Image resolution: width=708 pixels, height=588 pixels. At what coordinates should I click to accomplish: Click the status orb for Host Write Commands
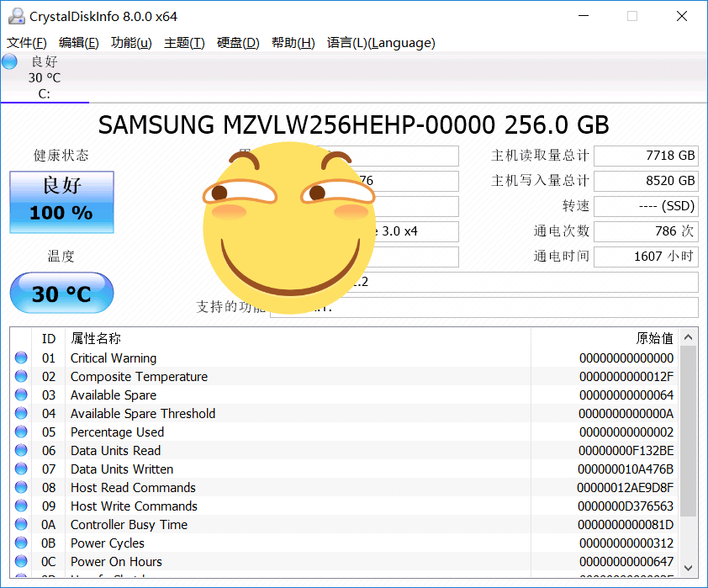(21, 506)
